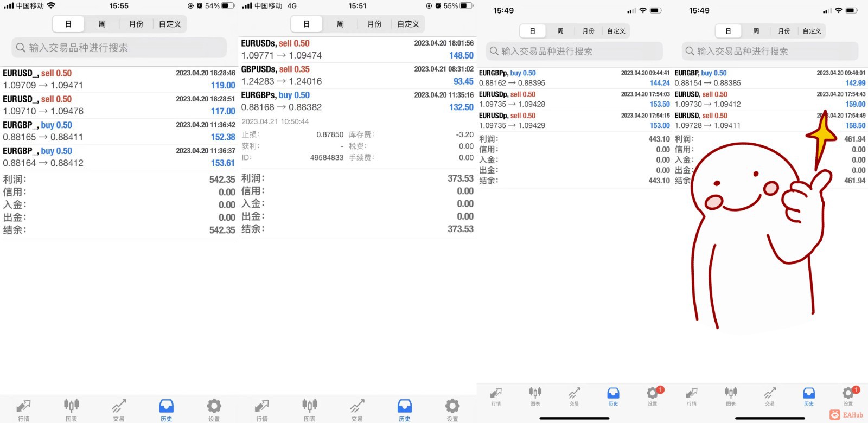Screen dimensions: 868x423
Task: Open EURUSD_ sell trade with profit 119.00
Action: coord(119,79)
